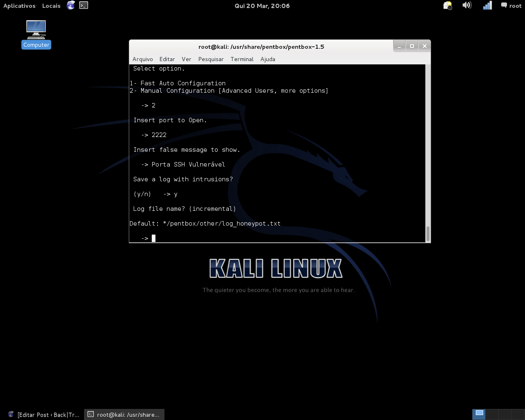Maximize the terminal window
Image resolution: width=525 pixels, height=420 pixels.
412,46
